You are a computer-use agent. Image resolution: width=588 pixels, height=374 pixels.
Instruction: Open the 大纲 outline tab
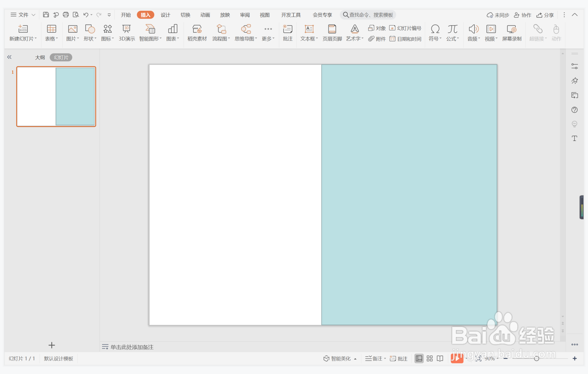40,57
